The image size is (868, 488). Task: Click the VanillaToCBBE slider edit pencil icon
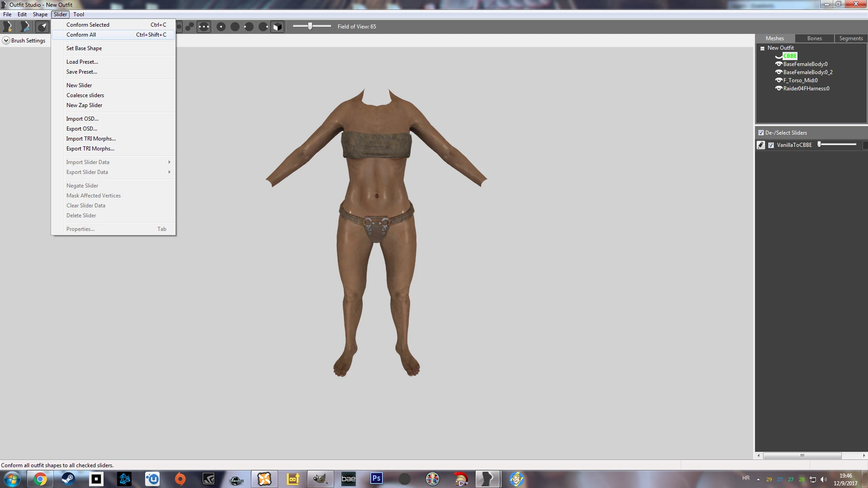pyautogui.click(x=761, y=145)
